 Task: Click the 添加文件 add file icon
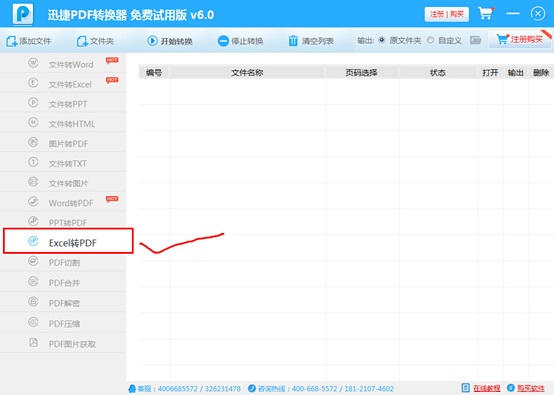tap(11, 41)
